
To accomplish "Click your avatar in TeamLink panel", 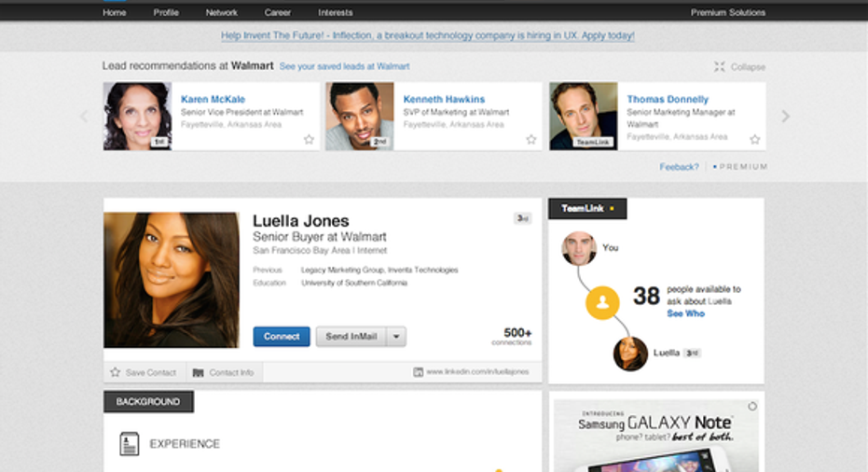I will 579,248.
